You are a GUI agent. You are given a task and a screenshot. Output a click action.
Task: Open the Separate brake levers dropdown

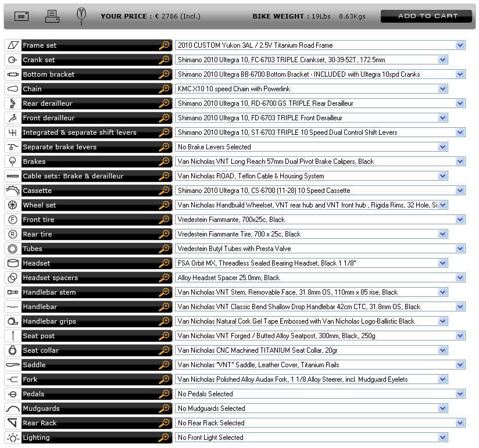tap(442, 147)
